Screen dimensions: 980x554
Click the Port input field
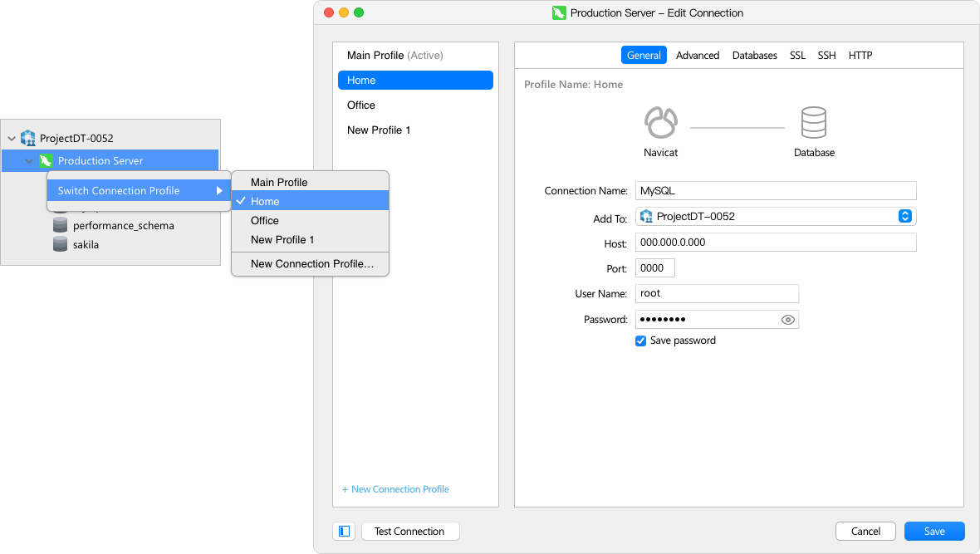[x=655, y=268]
